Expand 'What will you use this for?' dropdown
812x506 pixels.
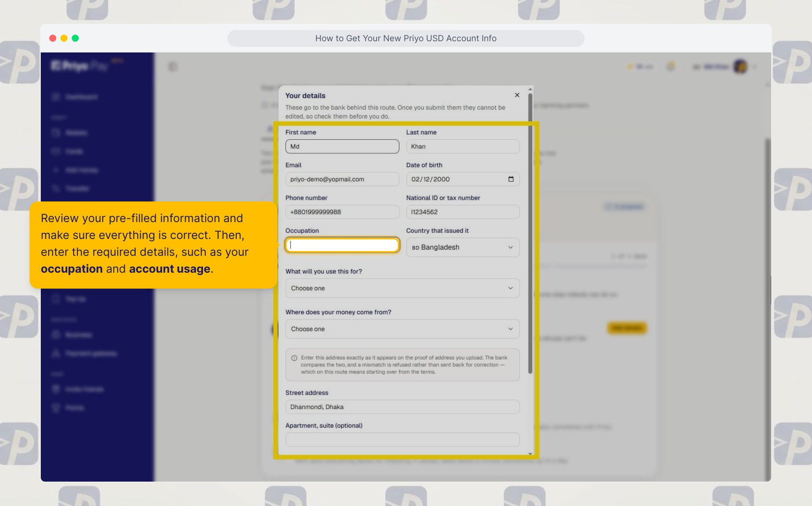click(402, 288)
